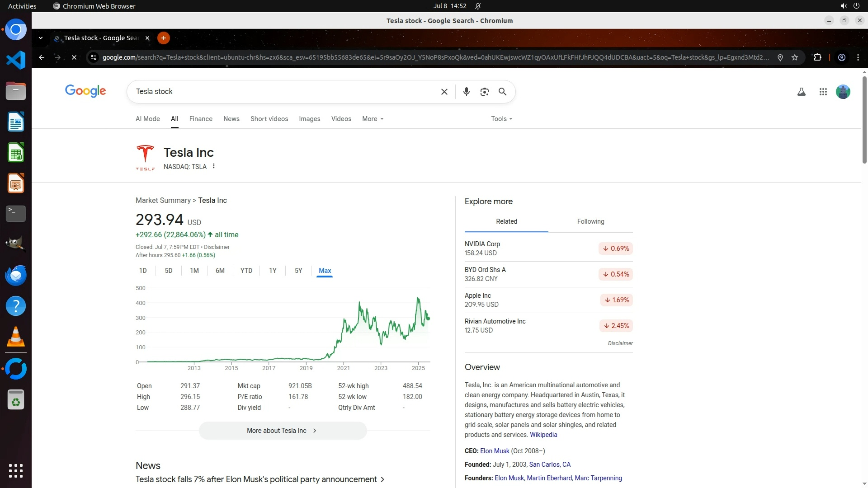
Task: Switch to the Finance tab
Action: (x=201, y=119)
